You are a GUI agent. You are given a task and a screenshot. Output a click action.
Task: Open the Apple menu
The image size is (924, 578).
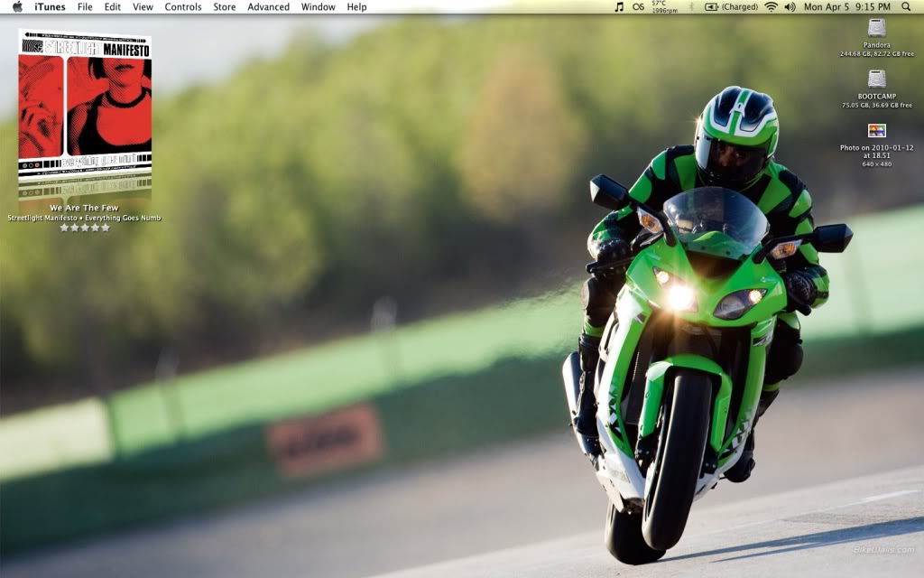point(18,6)
